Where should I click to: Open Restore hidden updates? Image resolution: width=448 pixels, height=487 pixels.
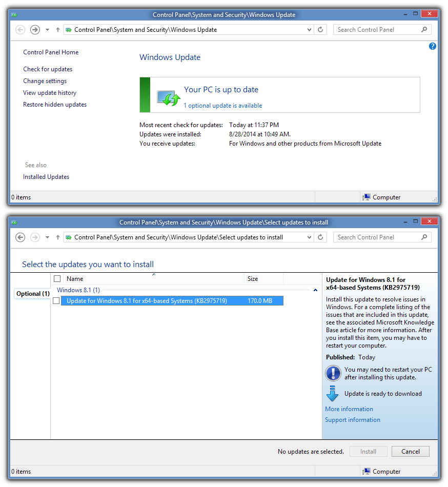point(55,105)
